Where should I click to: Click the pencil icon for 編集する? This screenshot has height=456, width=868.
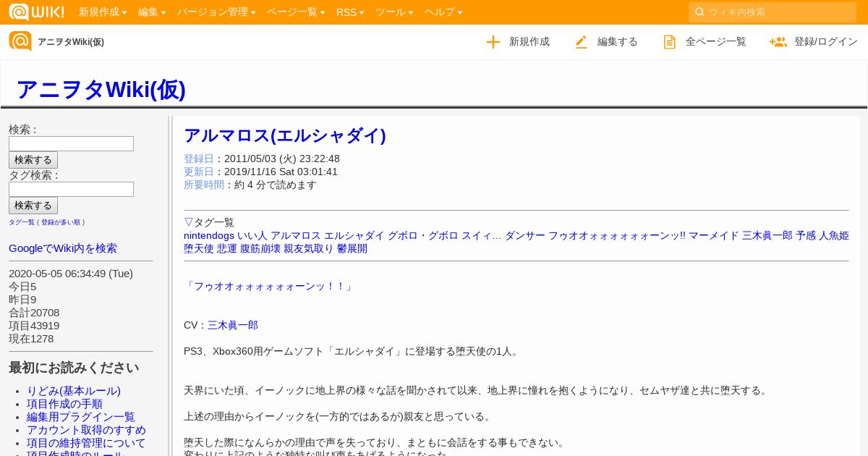click(x=582, y=42)
